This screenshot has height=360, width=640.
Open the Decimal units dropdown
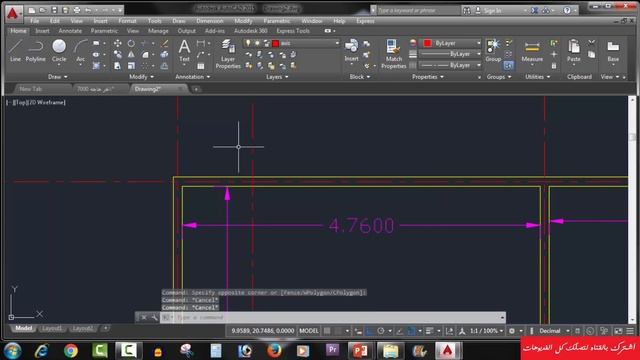point(554,331)
